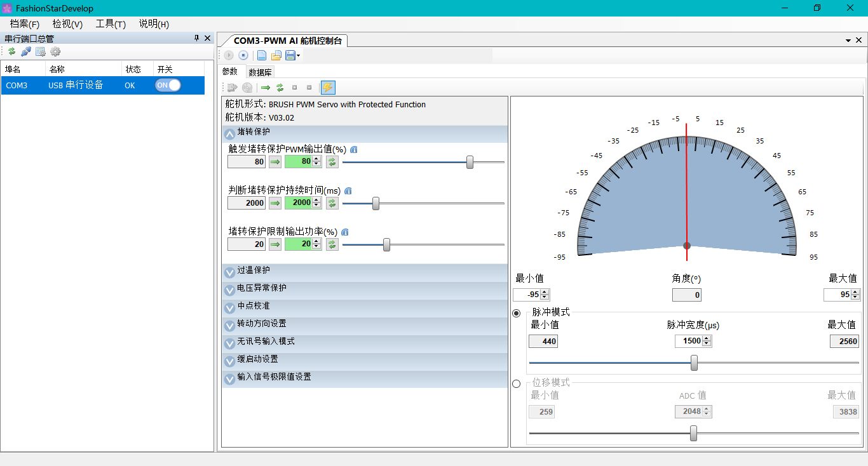Apply stall power limit 20 green arrow
868x466 pixels.
coord(275,244)
